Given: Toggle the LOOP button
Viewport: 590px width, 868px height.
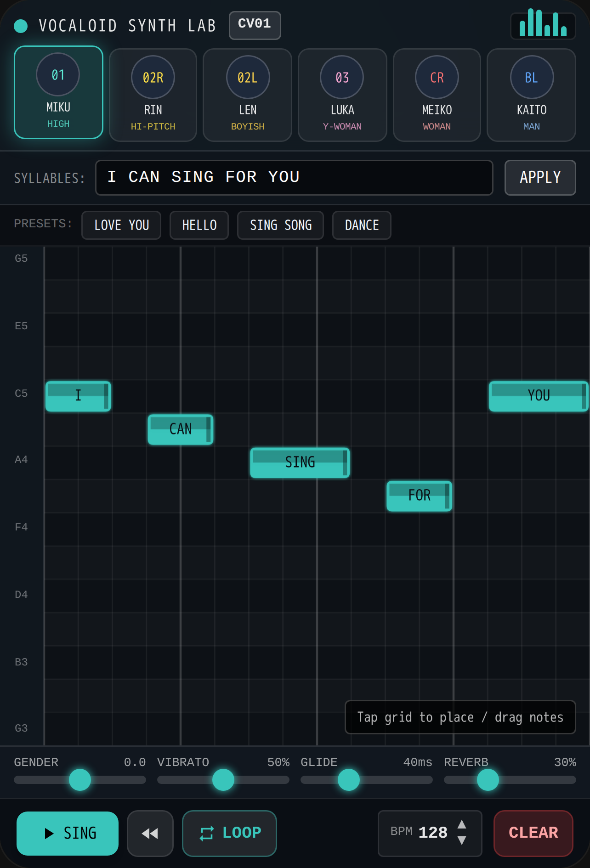Looking at the screenshot, I should 230,833.
